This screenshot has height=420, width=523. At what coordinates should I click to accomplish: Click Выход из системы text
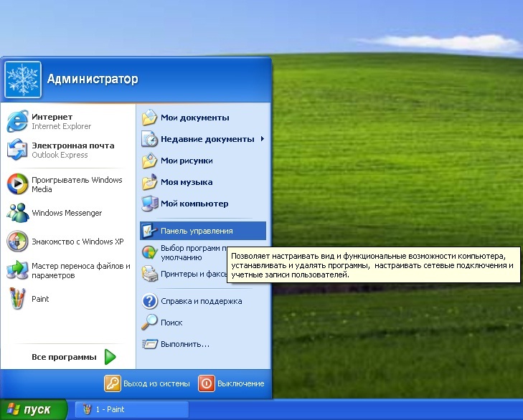click(156, 383)
